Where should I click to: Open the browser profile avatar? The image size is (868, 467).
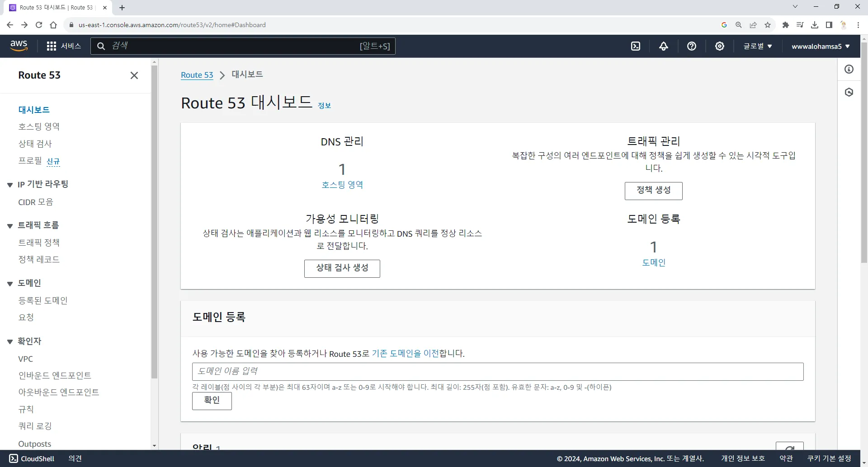(844, 25)
